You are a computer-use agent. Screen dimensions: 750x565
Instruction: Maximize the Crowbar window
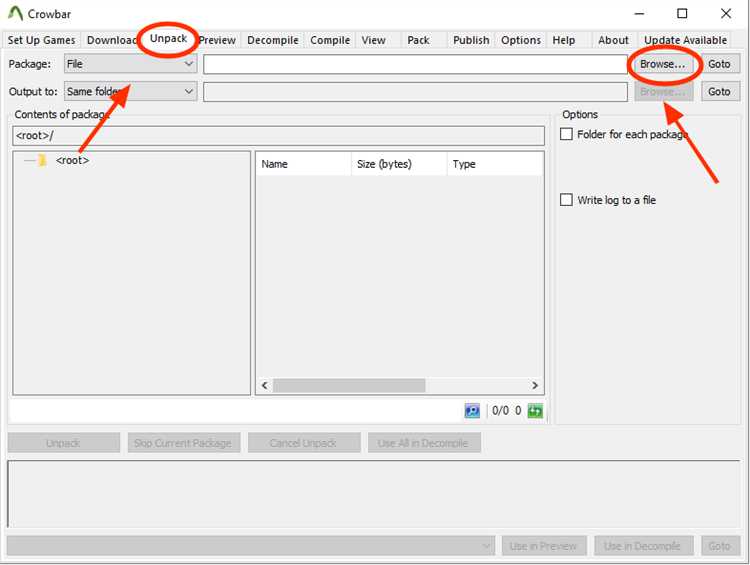(682, 13)
